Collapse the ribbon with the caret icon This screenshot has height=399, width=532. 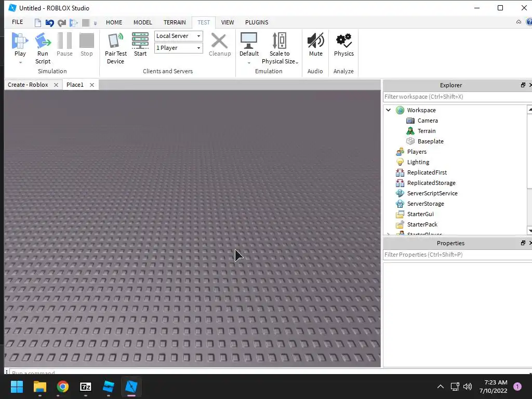coord(519,22)
